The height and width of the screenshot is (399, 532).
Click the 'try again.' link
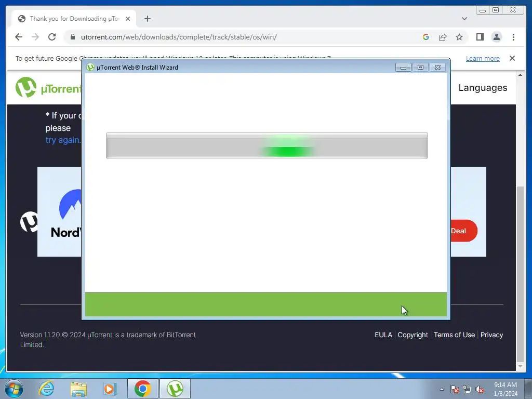pyautogui.click(x=63, y=140)
